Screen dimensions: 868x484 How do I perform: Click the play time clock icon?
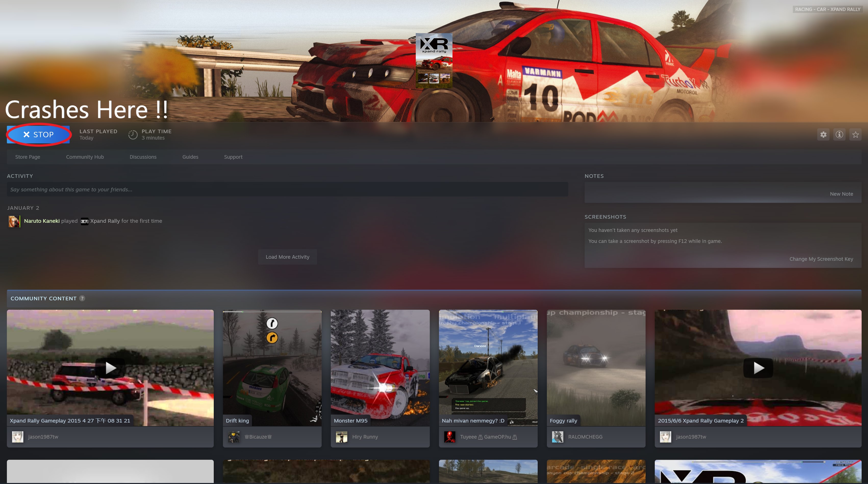click(x=133, y=135)
